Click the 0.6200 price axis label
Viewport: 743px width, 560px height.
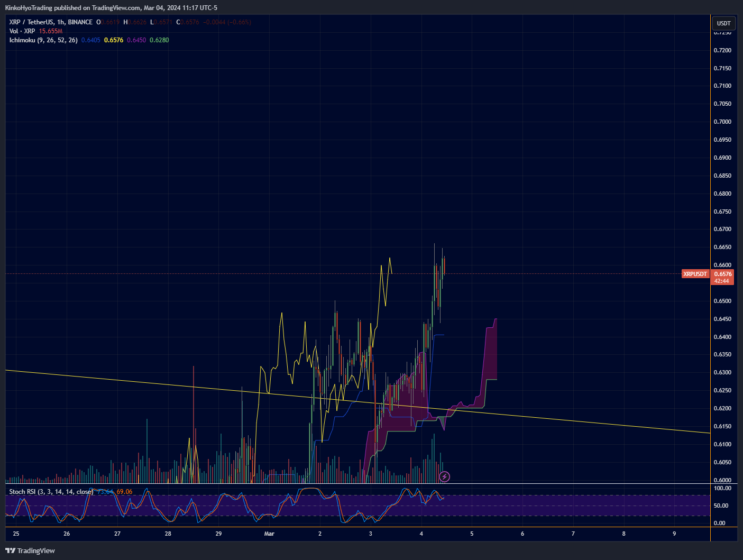[x=722, y=408]
